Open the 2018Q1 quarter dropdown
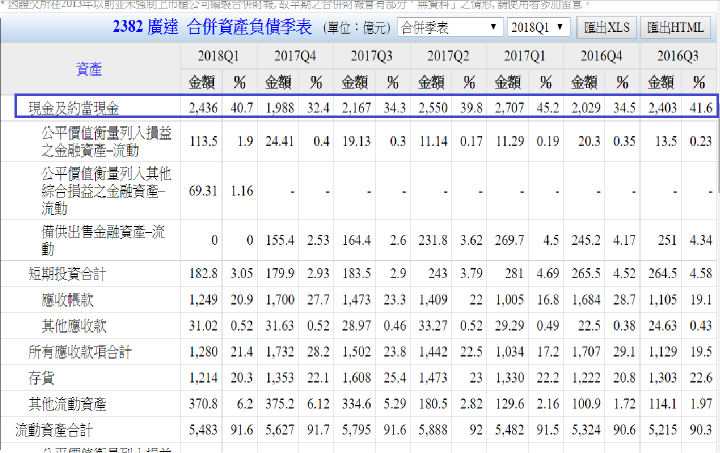720x453 pixels. 539,28
